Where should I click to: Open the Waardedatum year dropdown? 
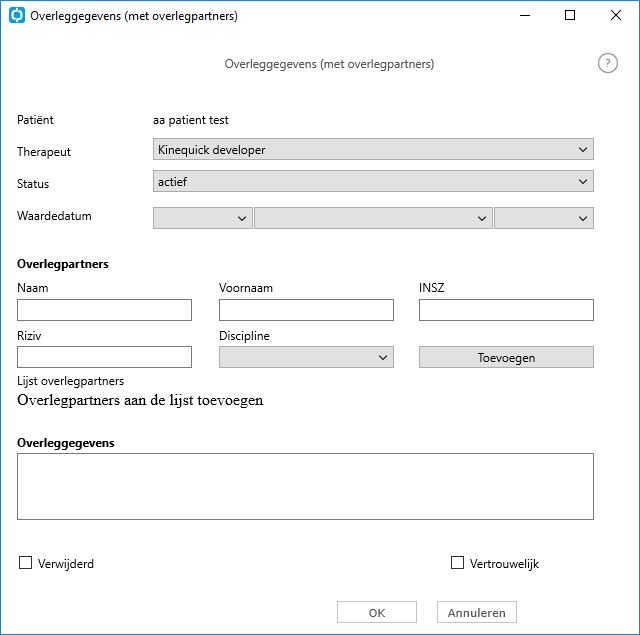[x=544, y=218]
